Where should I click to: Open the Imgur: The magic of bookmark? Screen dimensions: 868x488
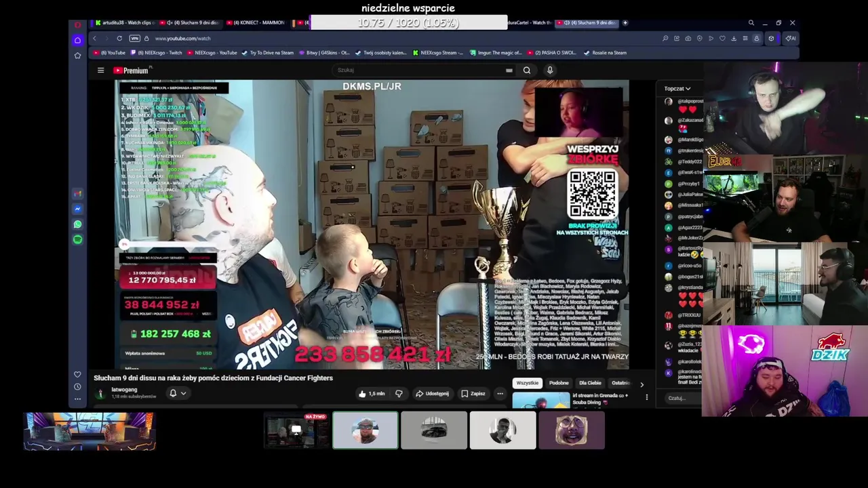point(496,53)
